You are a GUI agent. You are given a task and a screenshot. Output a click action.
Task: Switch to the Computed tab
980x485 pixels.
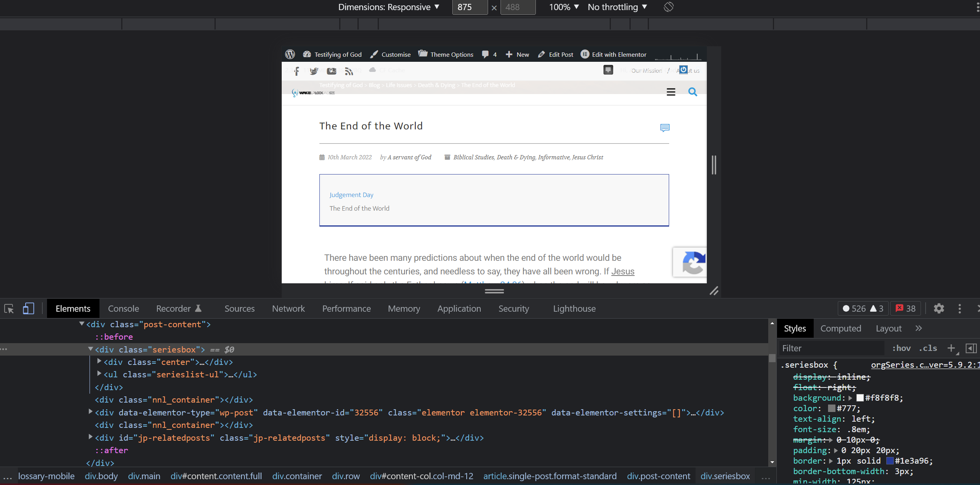[x=840, y=328]
